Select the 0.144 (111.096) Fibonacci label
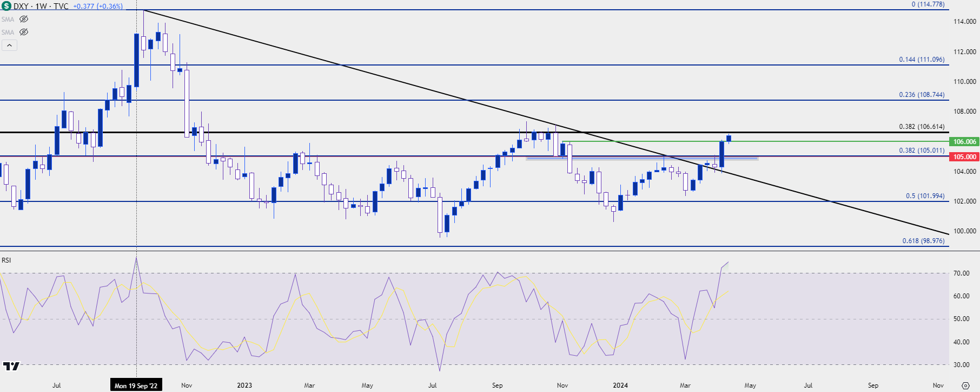The width and height of the screenshot is (980, 392). (922, 60)
